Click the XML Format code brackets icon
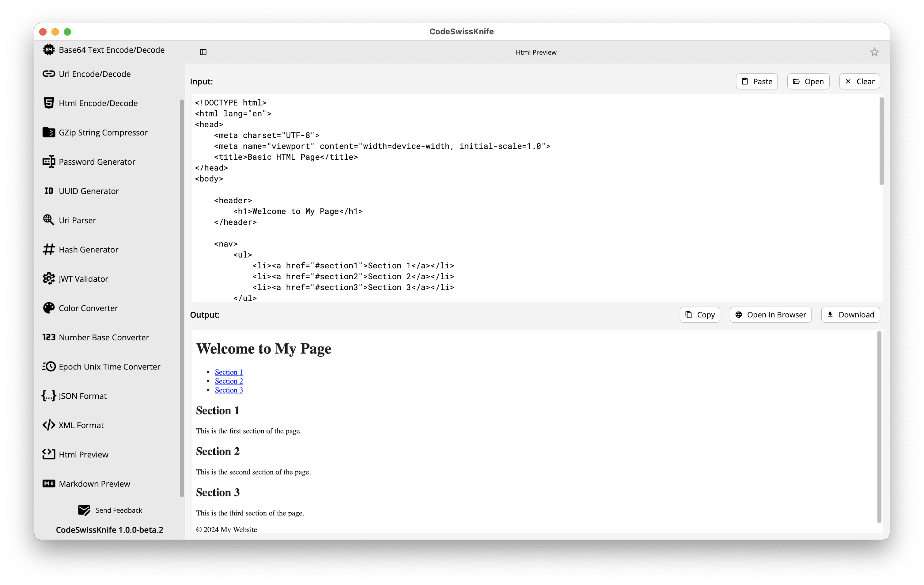Viewport: 924px width, 585px height. click(49, 425)
